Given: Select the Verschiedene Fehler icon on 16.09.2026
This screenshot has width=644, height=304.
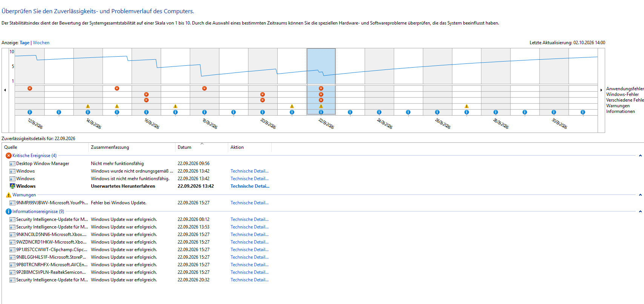Looking at the screenshot, I should (146, 100).
